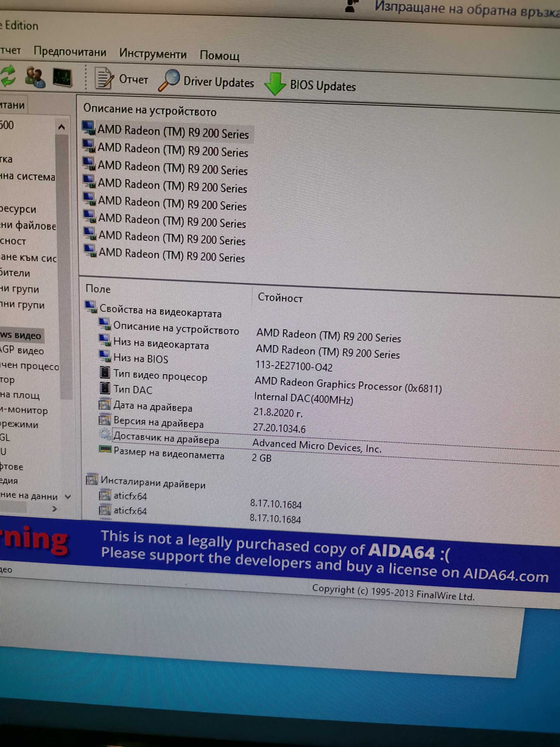Click the users toolbar icon

pyautogui.click(x=35, y=77)
